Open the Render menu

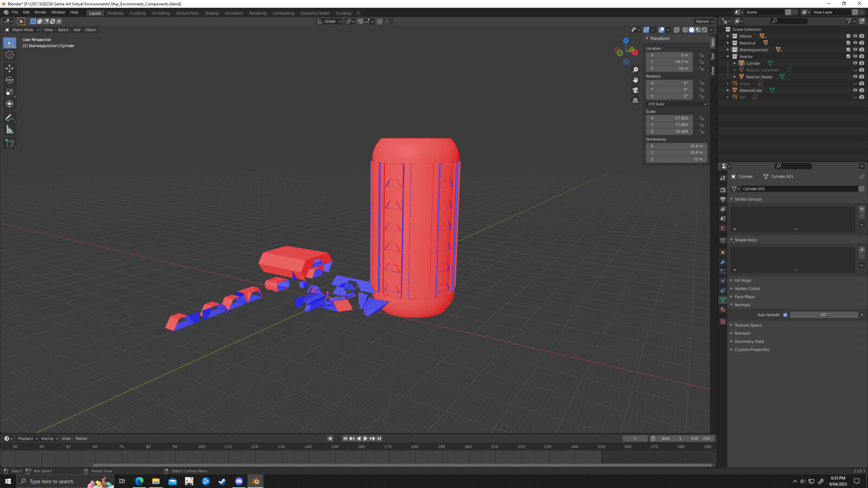click(40, 12)
